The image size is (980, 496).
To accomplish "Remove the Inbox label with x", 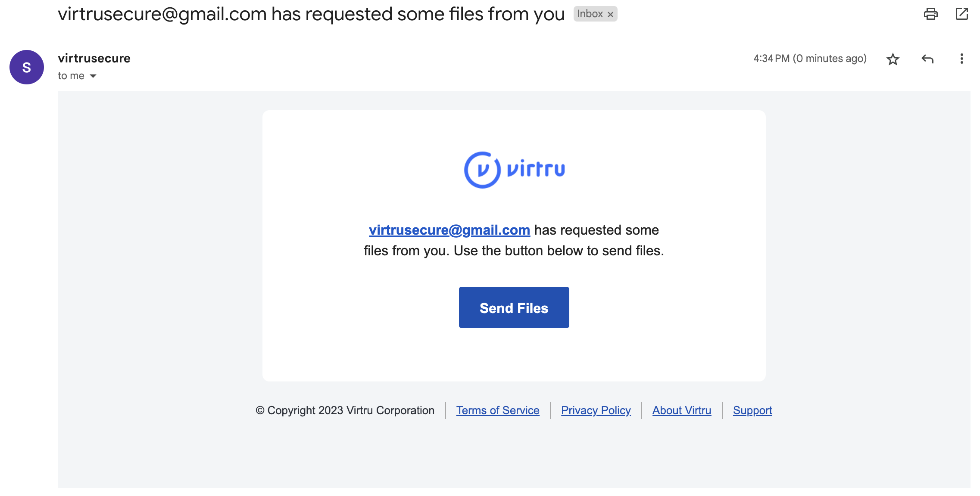I will pos(610,15).
